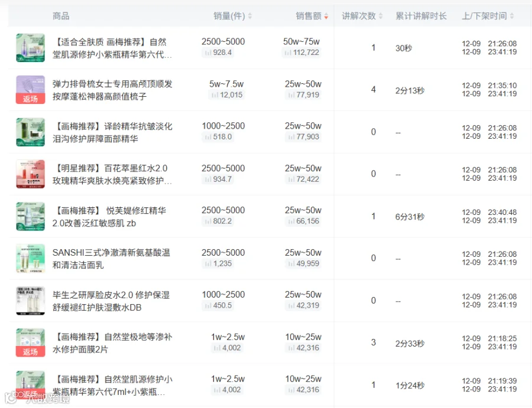Image resolution: width=532 pixels, height=408 pixels.
Task: Select listing time 12-09 21:18:25
Action: coord(489,338)
